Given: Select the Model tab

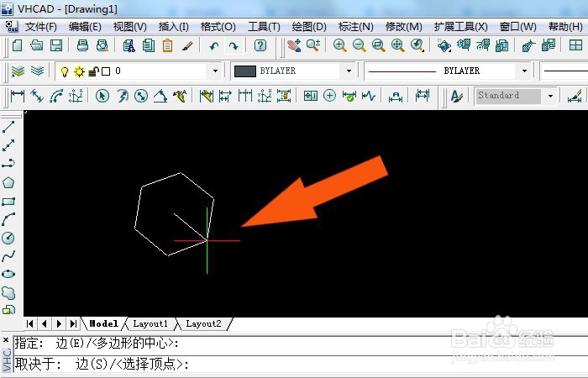Looking at the screenshot, I should (104, 323).
